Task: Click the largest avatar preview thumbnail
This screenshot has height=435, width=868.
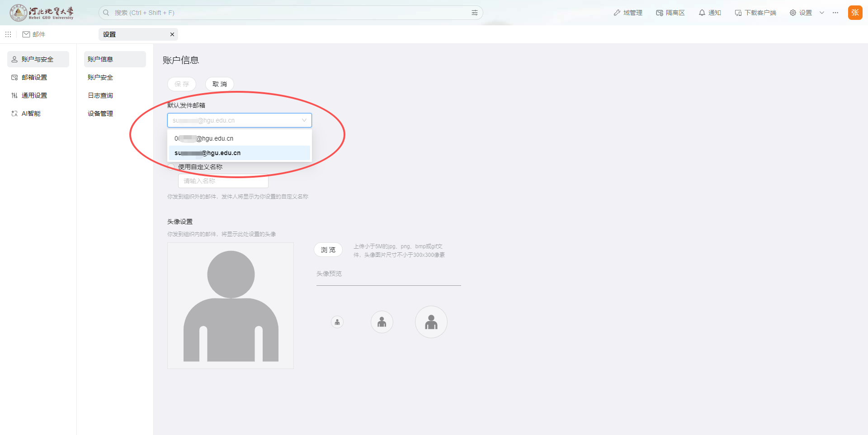Action: point(431,322)
